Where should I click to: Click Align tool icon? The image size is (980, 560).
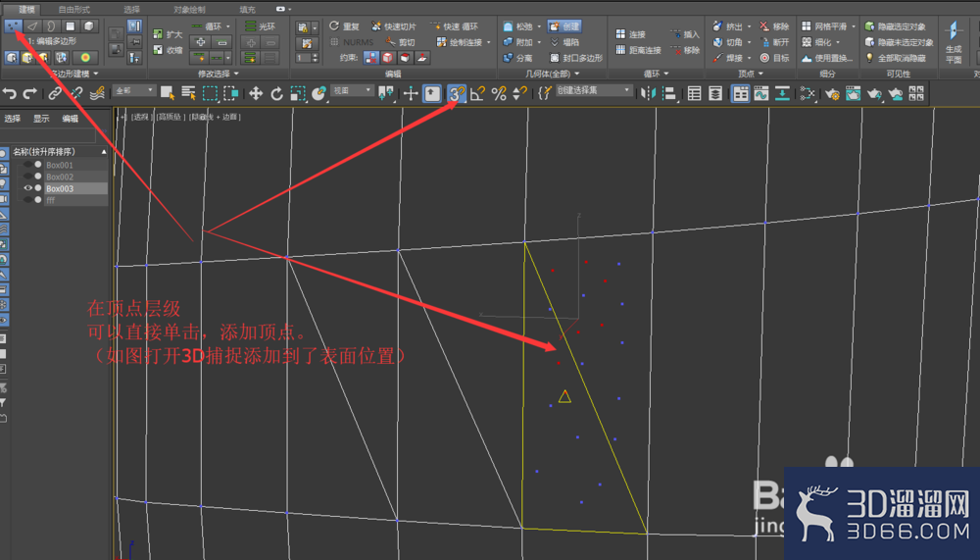click(669, 94)
